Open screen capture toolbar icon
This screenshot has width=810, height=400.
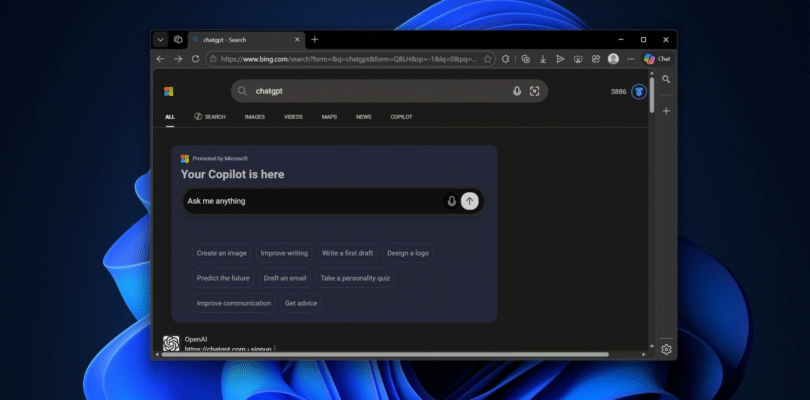[578, 59]
